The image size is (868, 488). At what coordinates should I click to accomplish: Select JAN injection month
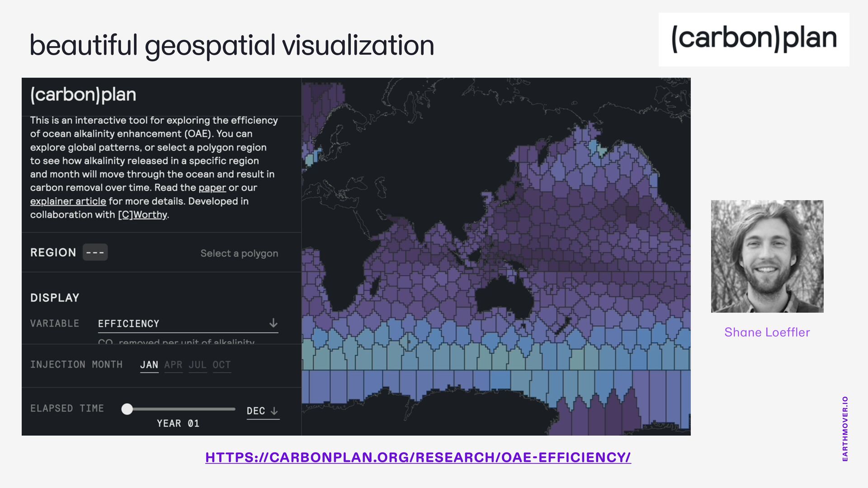point(149,365)
